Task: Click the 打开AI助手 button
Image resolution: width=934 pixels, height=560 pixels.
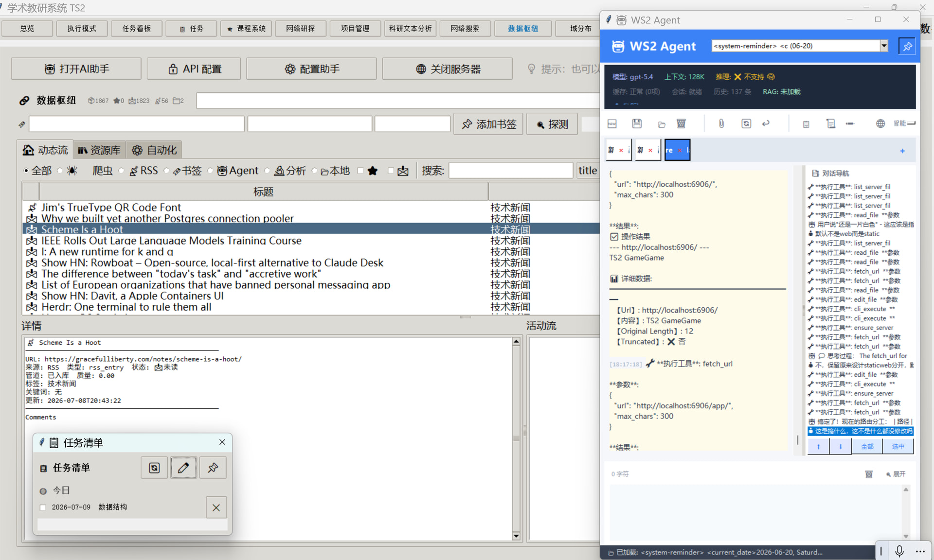Action: 76,69
